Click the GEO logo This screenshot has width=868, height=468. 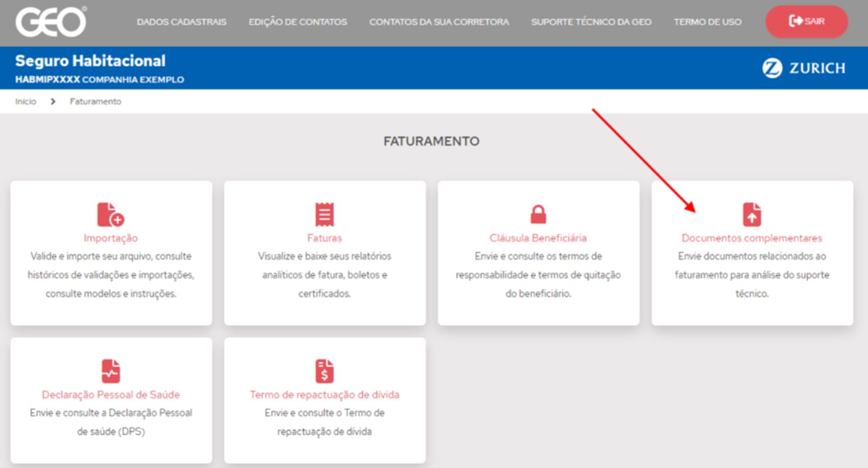click(51, 22)
